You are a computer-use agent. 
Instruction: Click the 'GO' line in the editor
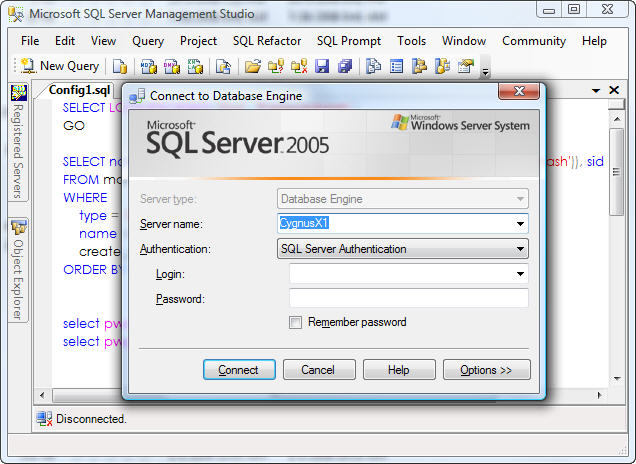coord(74,126)
